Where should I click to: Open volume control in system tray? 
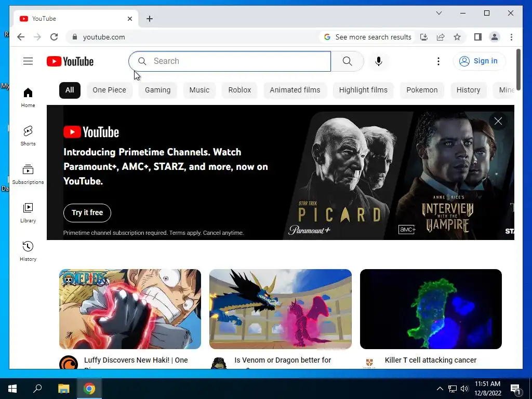pyautogui.click(x=464, y=389)
